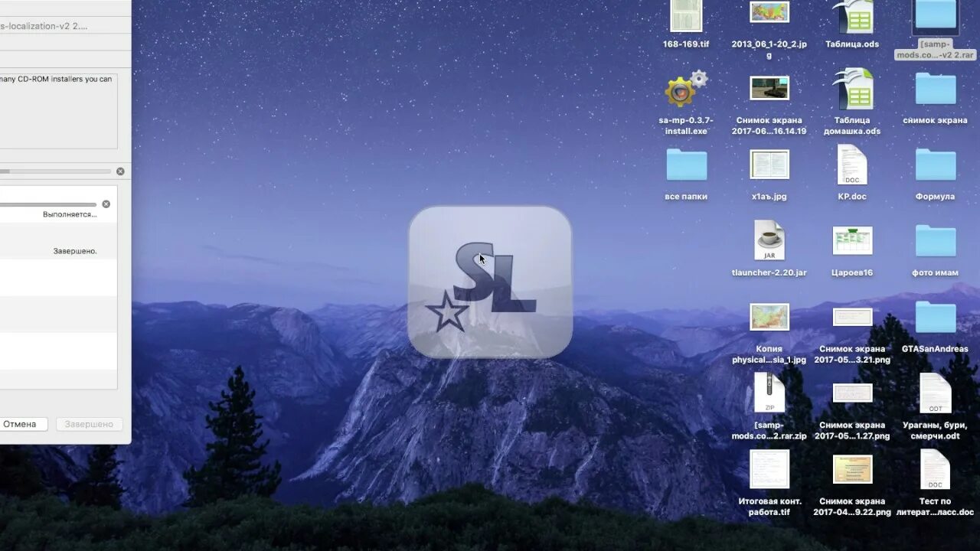Click the CD-ROM installers description text box
This screenshot has width=980, height=551.
[x=58, y=111]
